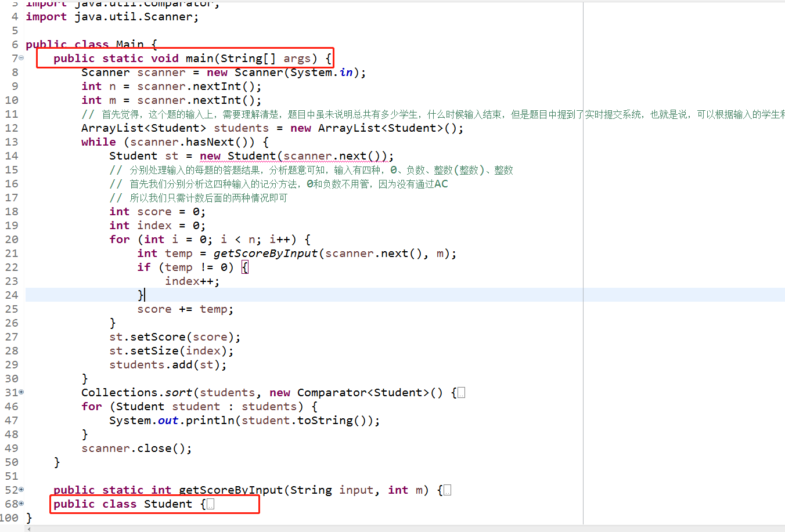Click 'public static int getScoreByInput' method signature
Screen dimensions: 785x532
249,490
